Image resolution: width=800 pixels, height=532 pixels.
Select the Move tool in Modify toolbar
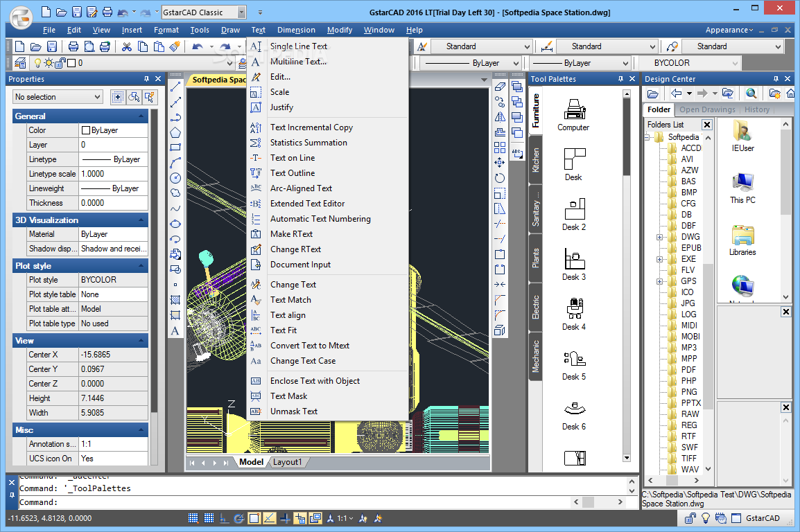click(500, 163)
